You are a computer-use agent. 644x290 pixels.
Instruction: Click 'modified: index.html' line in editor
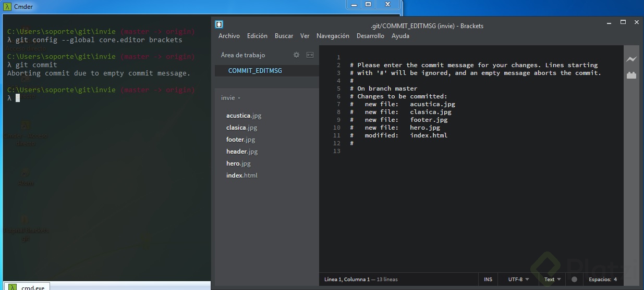tap(399, 135)
